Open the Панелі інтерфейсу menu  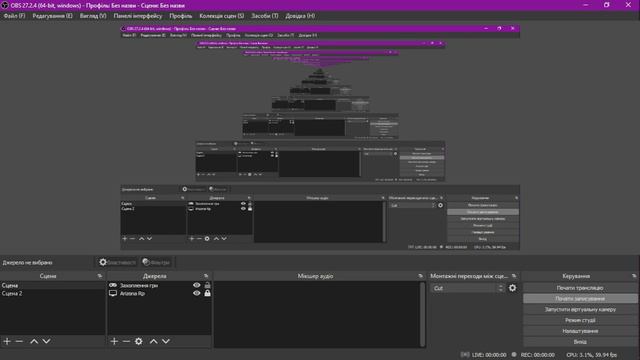[138, 16]
